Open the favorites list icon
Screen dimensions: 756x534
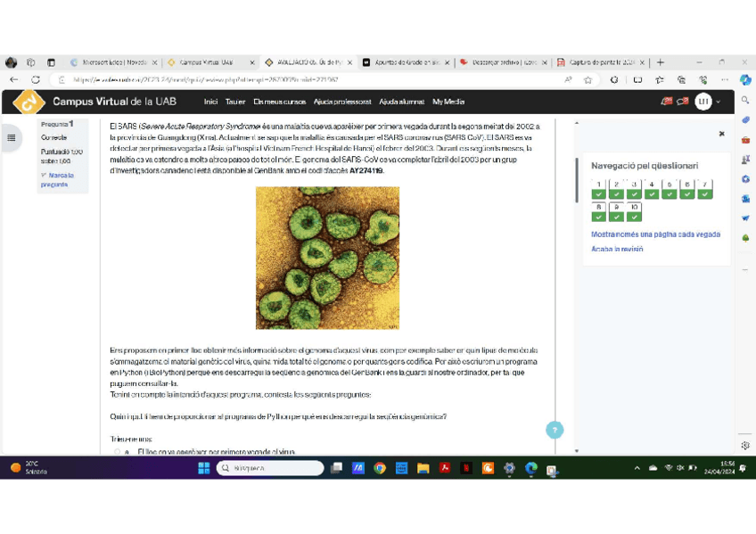[x=659, y=80]
